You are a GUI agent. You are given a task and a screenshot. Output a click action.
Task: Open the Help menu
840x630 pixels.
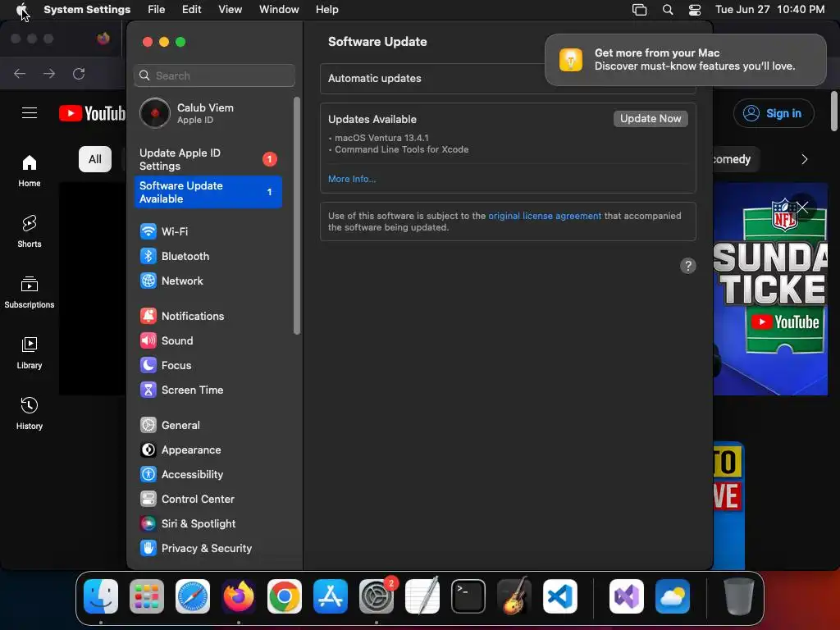click(x=326, y=10)
